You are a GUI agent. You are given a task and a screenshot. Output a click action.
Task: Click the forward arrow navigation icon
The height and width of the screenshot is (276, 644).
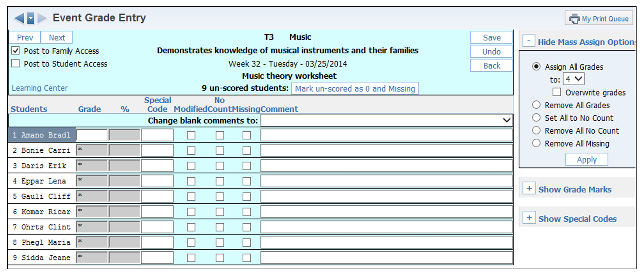point(42,18)
